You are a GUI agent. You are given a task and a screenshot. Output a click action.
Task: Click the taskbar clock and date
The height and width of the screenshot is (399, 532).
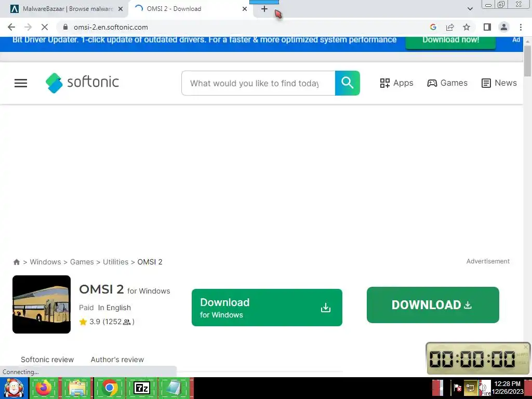(507, 388)
